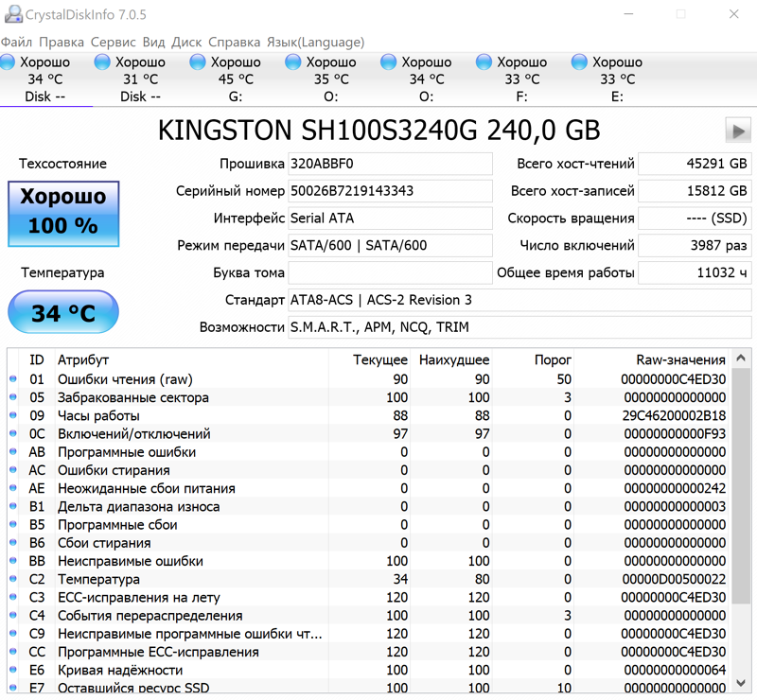Click the status dot of attribute AC
Image resolution: width=757 pixels, height=700 pixels.
point(13,470)
